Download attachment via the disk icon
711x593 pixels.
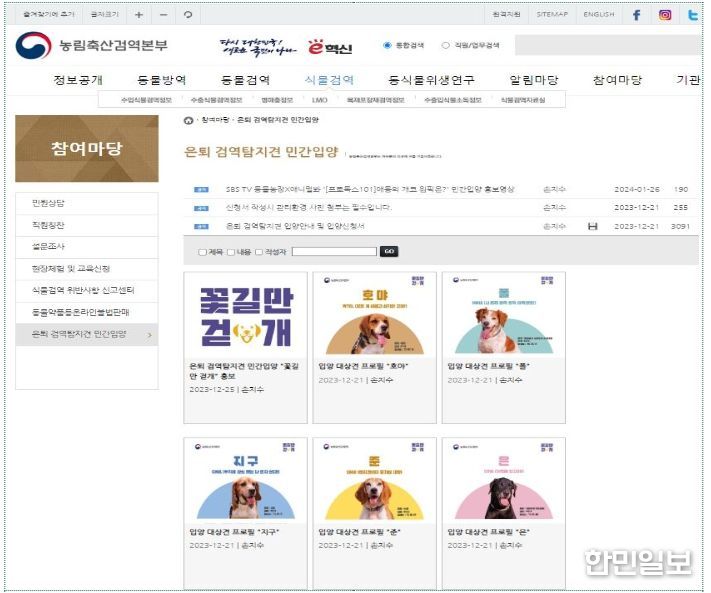point(592,226)
